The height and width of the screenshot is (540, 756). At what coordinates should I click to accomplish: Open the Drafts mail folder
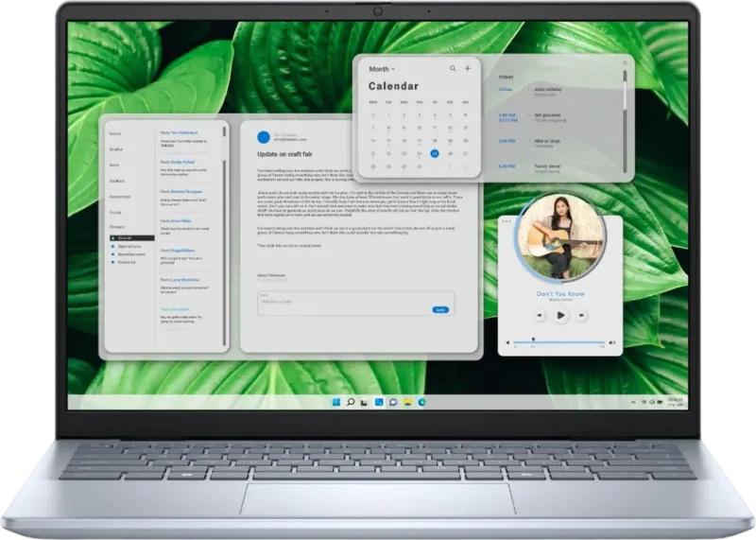click(x=115, y=149)
